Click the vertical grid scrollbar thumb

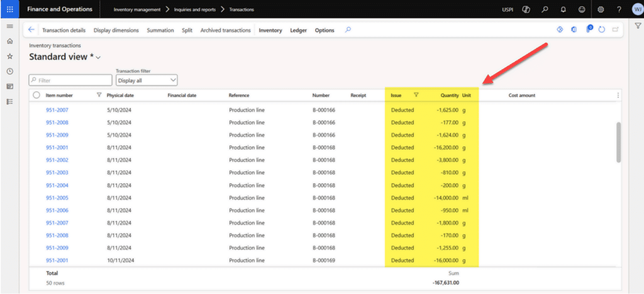(619, 142)
